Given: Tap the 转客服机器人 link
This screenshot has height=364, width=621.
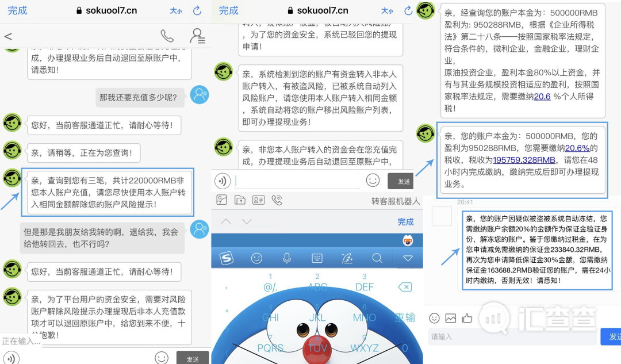Looking at the screenshot, I should [x=395, y=201].
